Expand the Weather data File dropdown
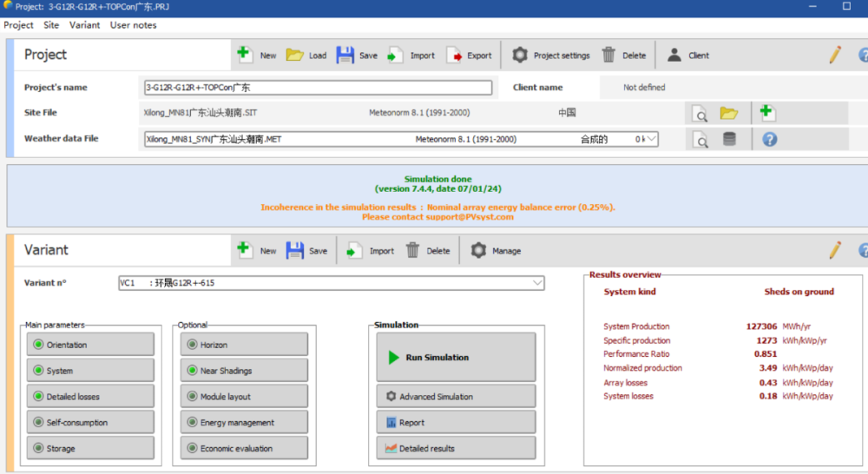Image resolution: width=868 pixels, height=474 pixels. click(650, 139)
